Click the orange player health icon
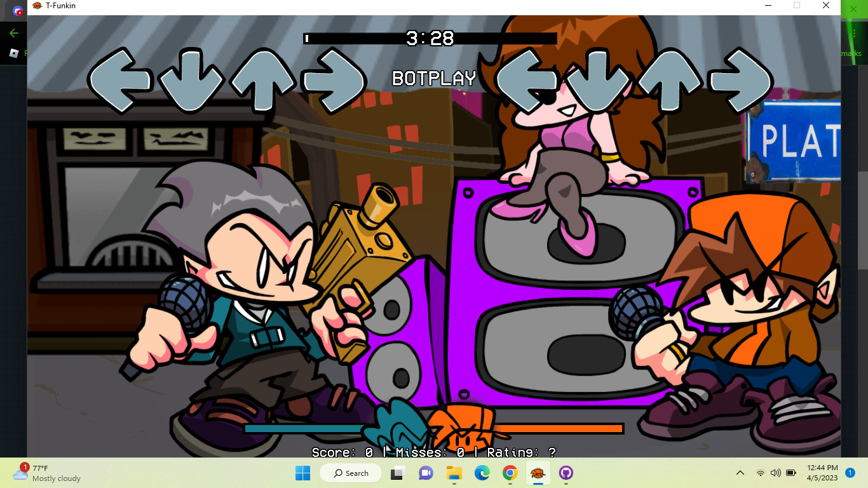The height and width of the screenshot is (488, 868). [460, 427]
